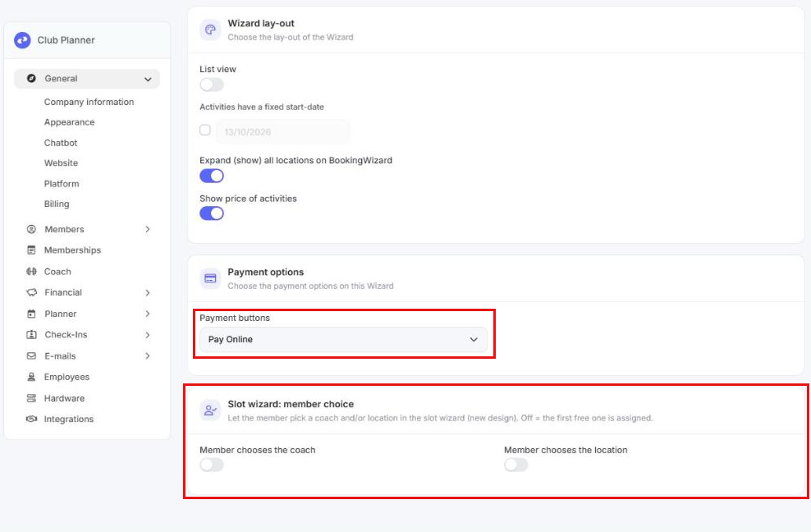
Task: Expand the Planner submenu chevron
Action: 148,314
